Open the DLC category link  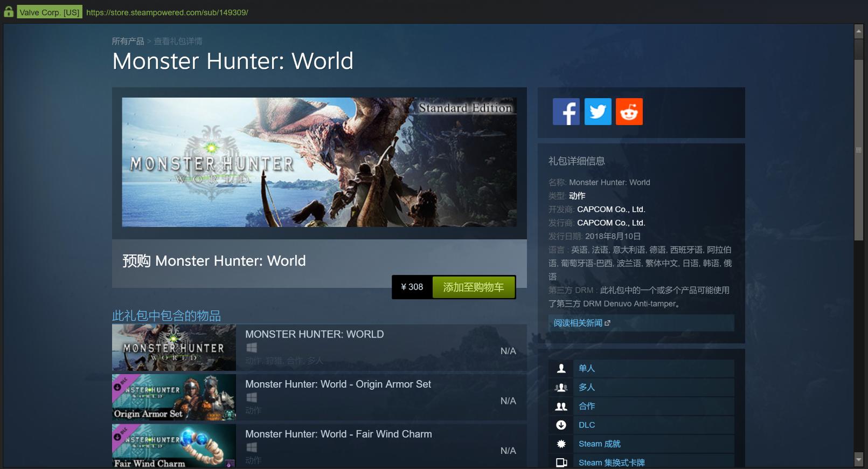(587, 425)
